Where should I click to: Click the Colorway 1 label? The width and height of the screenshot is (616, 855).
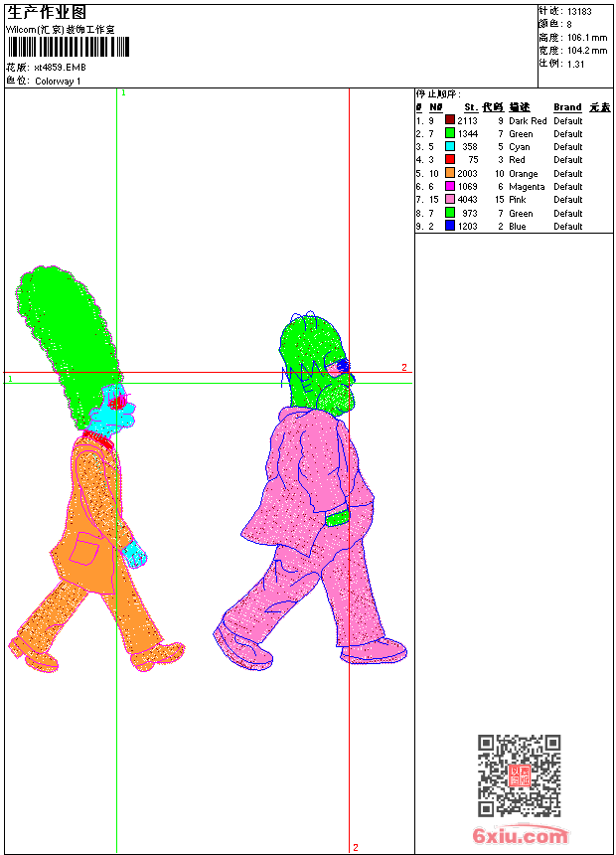58,82
